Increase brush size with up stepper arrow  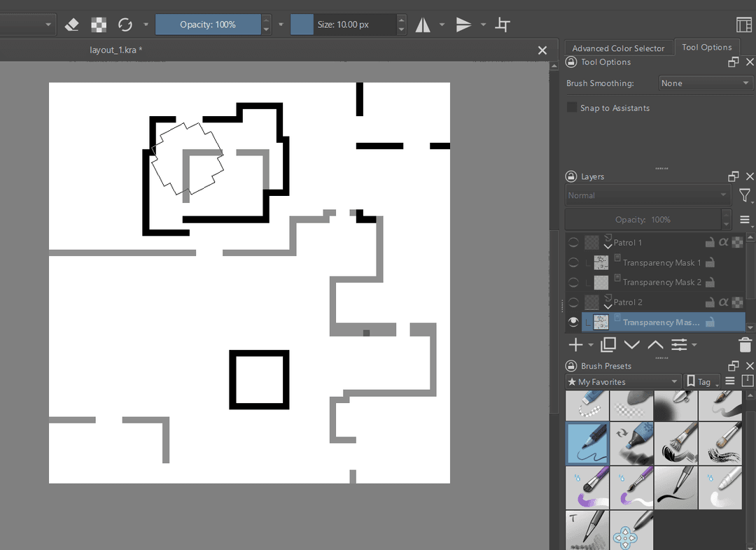(x=401, y=20)
